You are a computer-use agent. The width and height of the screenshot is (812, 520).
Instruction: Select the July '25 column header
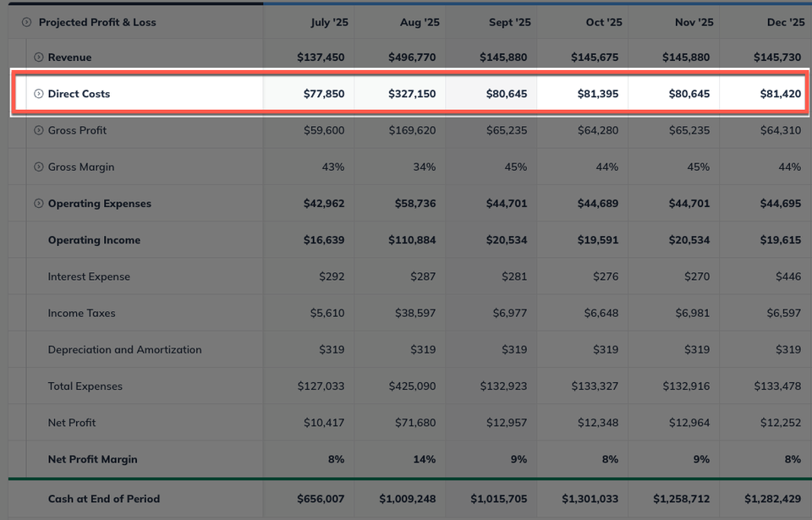click(329, 22)
